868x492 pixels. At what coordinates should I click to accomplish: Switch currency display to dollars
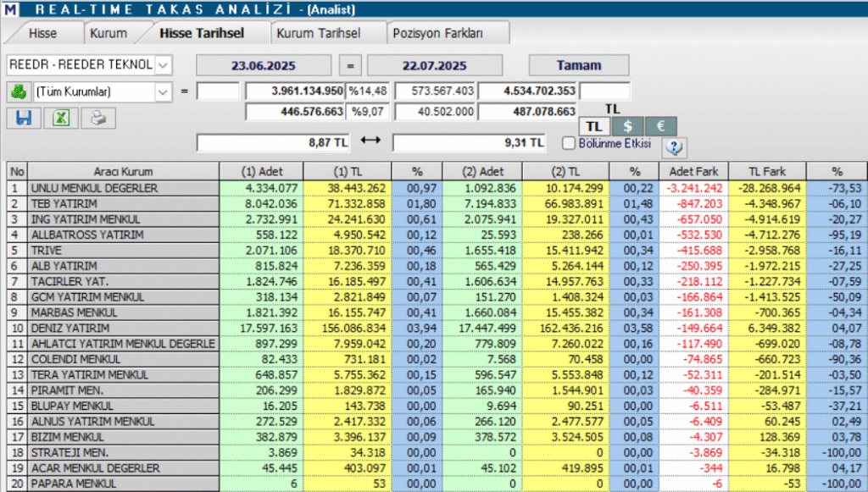click(x=628, y=124)
